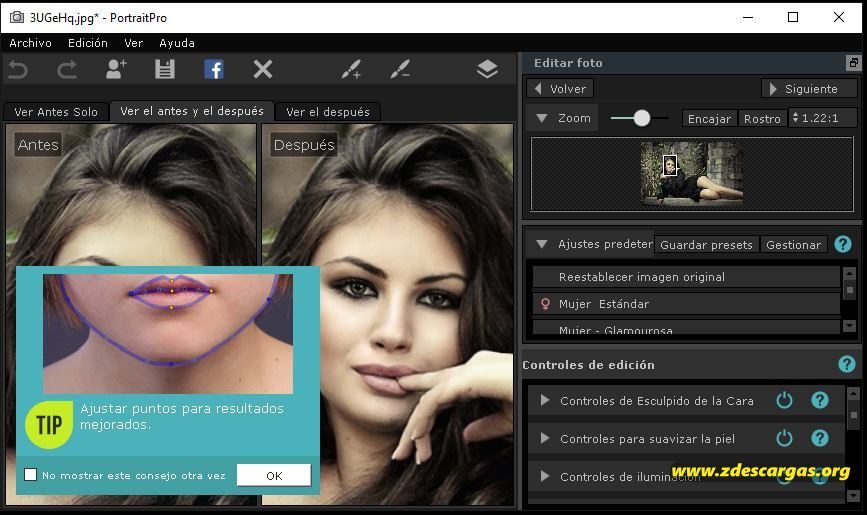Viewport: 867px width, 515px height.
Task: Switch to Ver Antes Solo tab
Action: [56, 112]
